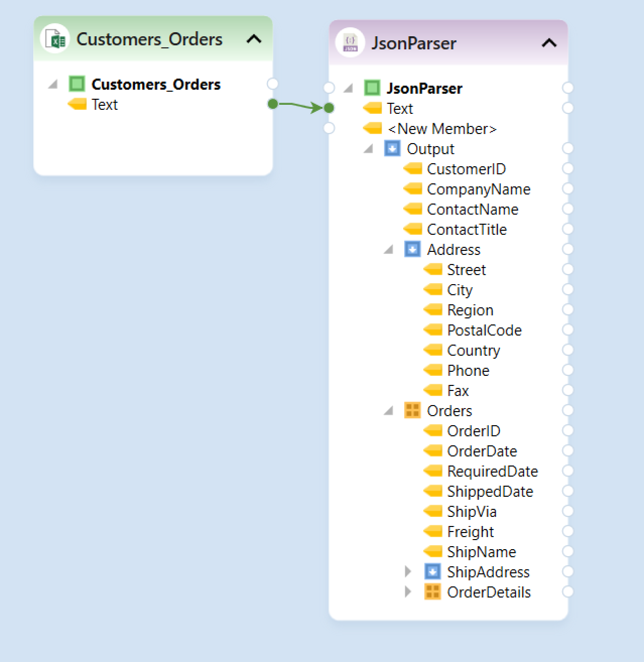Click the output port next to CompanyName
Image resolution: width=644 pixels, height=662 pixels.
568,189
